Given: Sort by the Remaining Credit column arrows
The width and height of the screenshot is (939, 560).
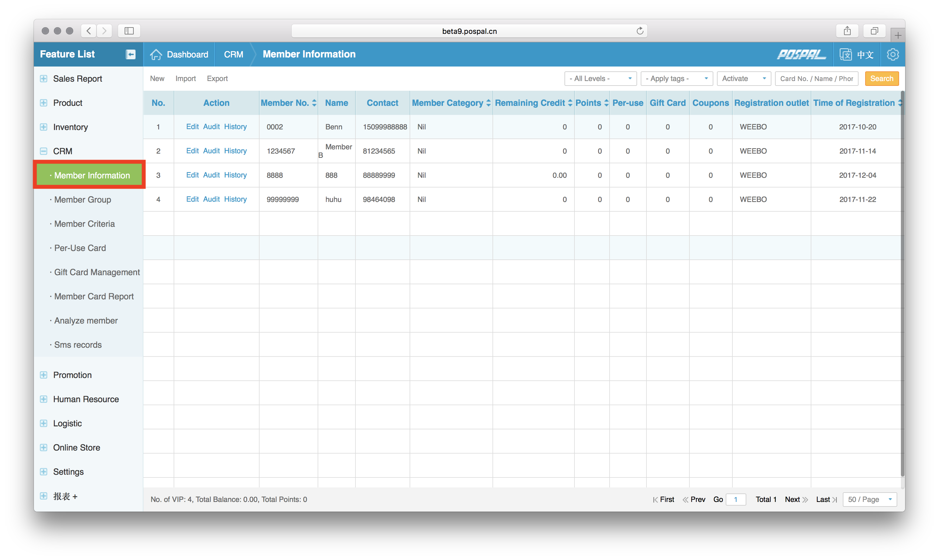Looking at the screenshot, I should point(570,103).
